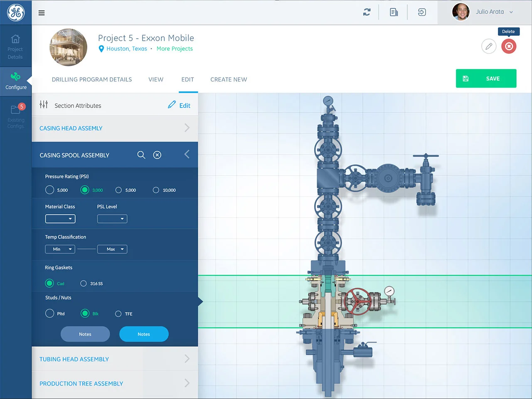Image resolution: width=532 pixels, height=399 pixels.
Task: Open the document report icon
Action: pyautogui.click(x=394, y=12)
